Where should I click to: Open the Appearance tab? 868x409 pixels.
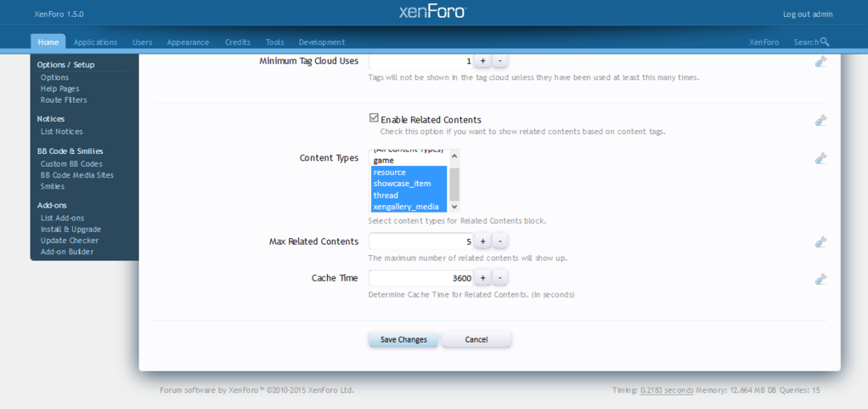point(188,42)
